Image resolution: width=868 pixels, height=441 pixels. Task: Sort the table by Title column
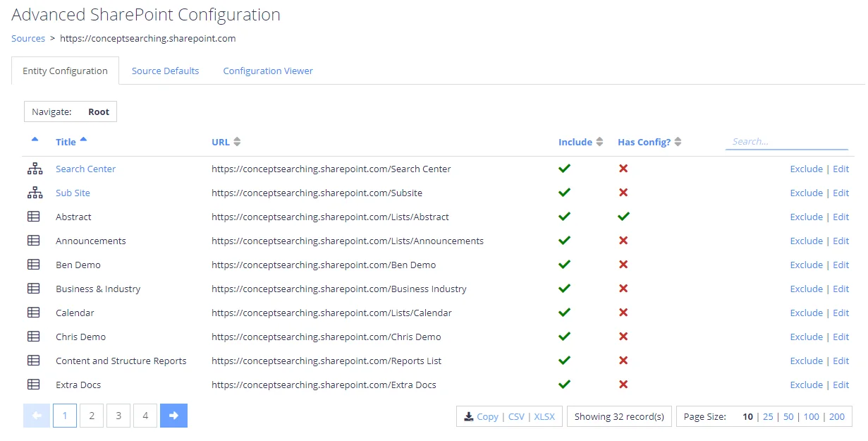click(71, 142)
